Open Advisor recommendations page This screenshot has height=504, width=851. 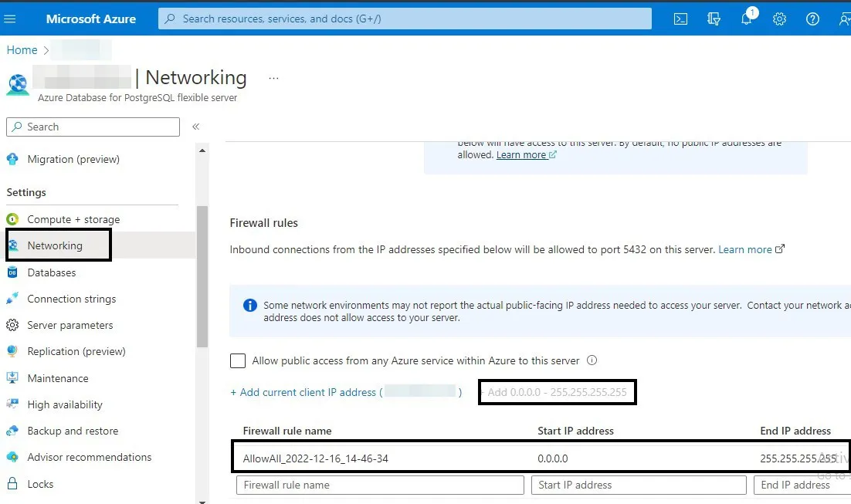tap(90, 458)
